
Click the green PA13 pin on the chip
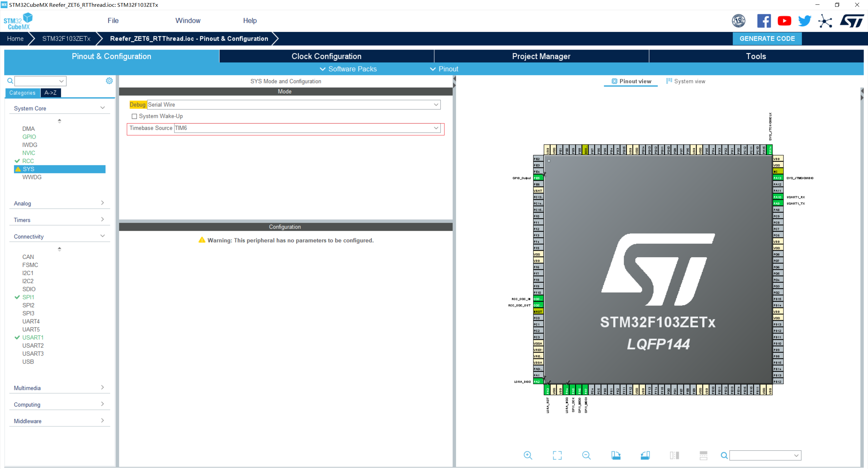pyautogui.click(x=777, y=178)
